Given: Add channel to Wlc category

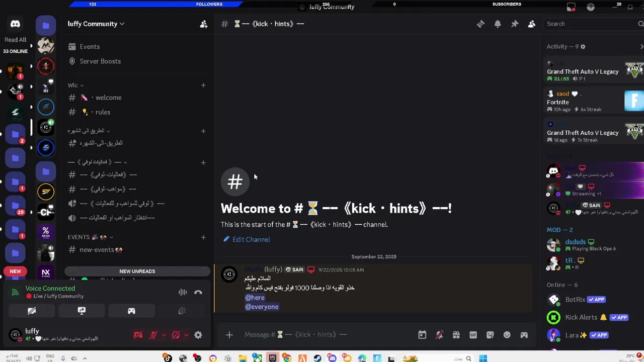Looking at the screenshot, I should tap(203, 85).
